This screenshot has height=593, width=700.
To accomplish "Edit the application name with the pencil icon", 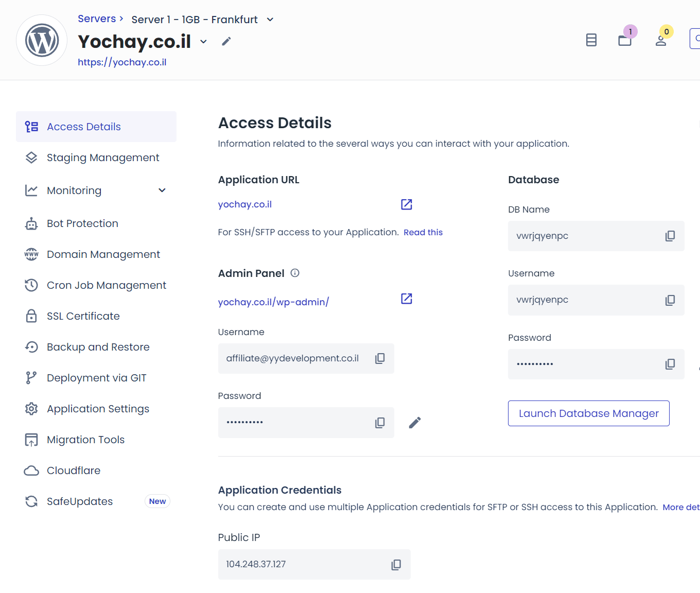I will point(226,41).
